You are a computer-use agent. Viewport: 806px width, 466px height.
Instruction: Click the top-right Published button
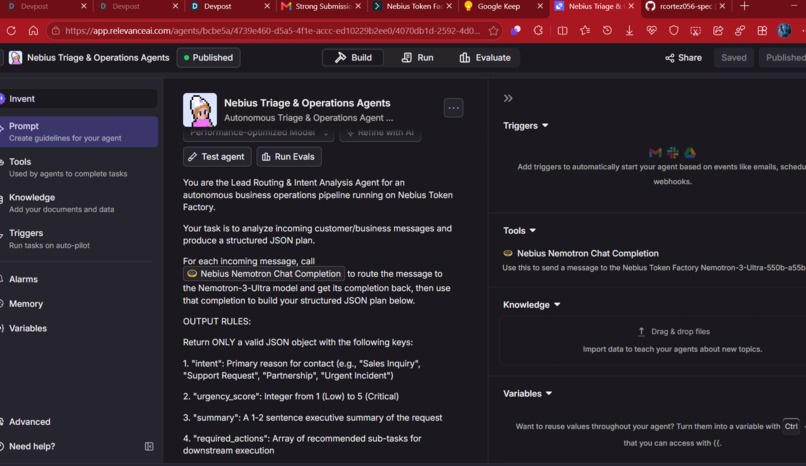point(784,58)
